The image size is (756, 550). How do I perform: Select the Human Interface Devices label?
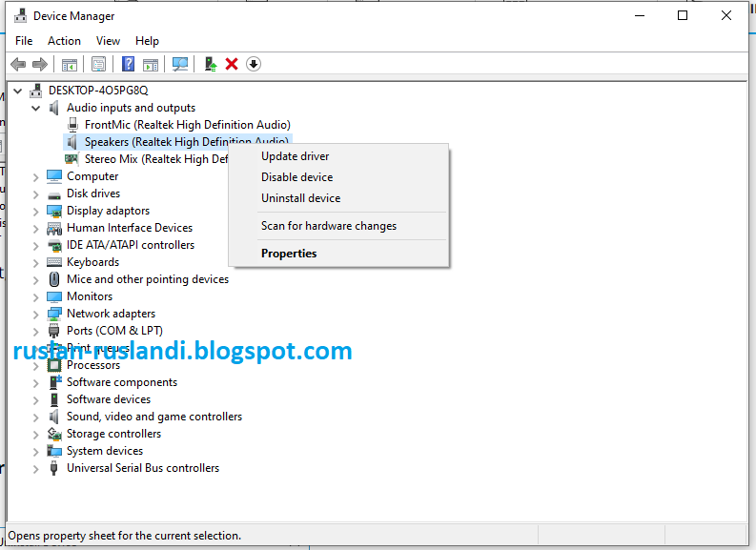(x=130, y=228)
